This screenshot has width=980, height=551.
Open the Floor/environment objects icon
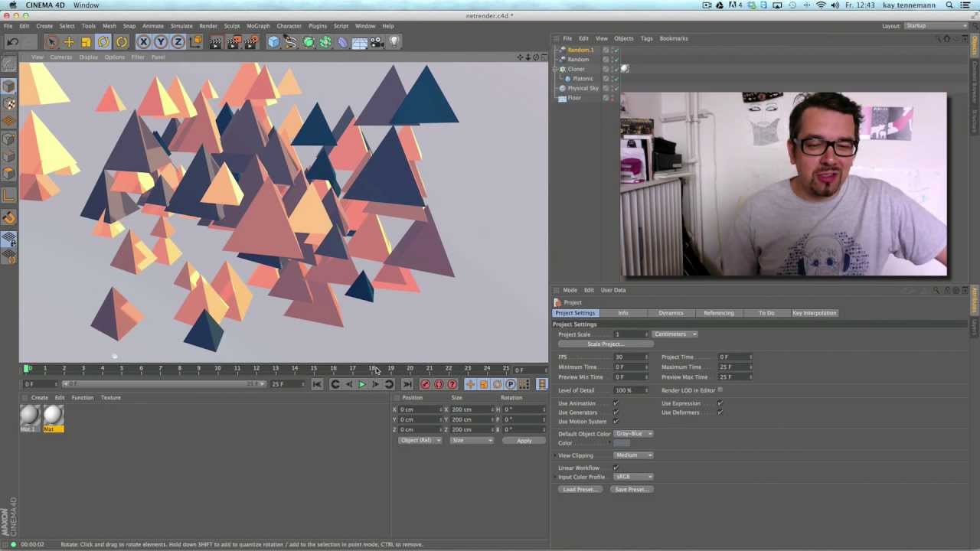tap(359, 42)
